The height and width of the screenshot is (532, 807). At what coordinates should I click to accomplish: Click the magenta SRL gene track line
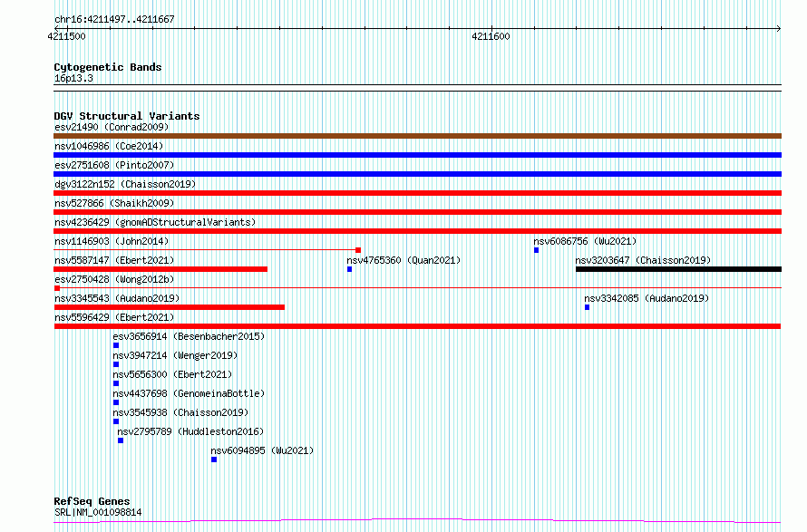click(417, 521)
